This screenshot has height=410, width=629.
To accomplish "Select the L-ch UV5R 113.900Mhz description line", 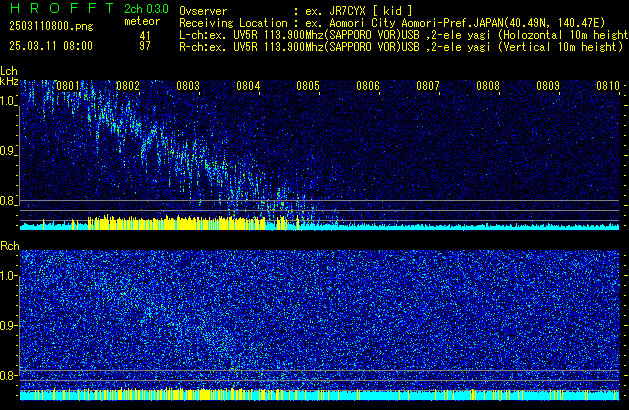I will [404, 35].
